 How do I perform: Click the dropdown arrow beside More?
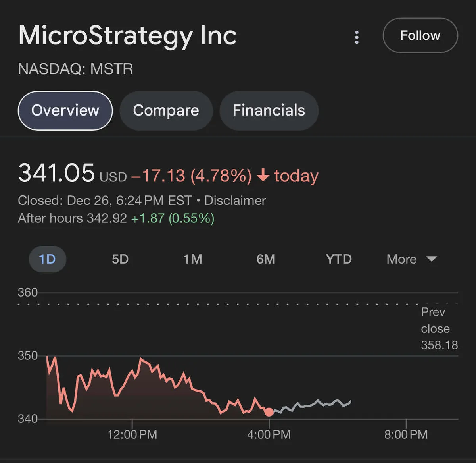432,259
